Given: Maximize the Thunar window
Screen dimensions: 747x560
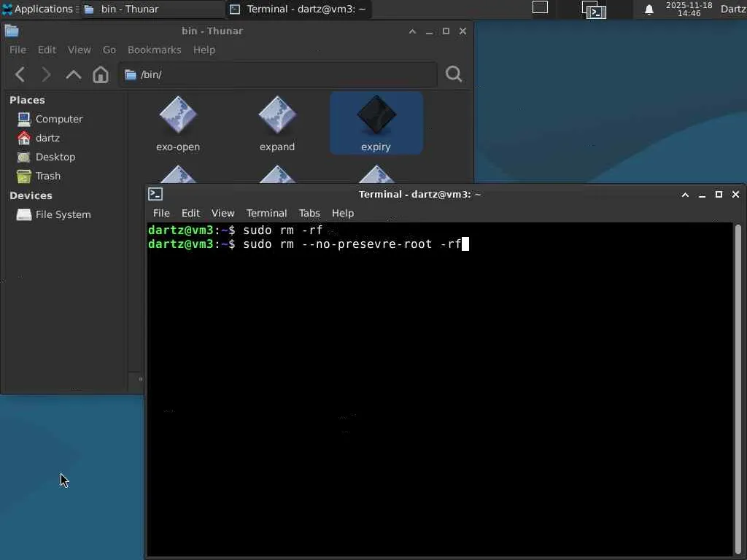Looking at the screenshot, I should [446, 31].
